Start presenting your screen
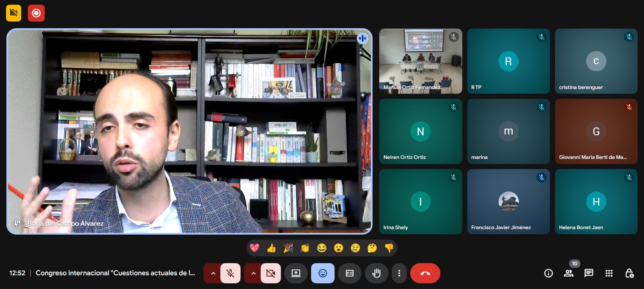 (296, 273)
